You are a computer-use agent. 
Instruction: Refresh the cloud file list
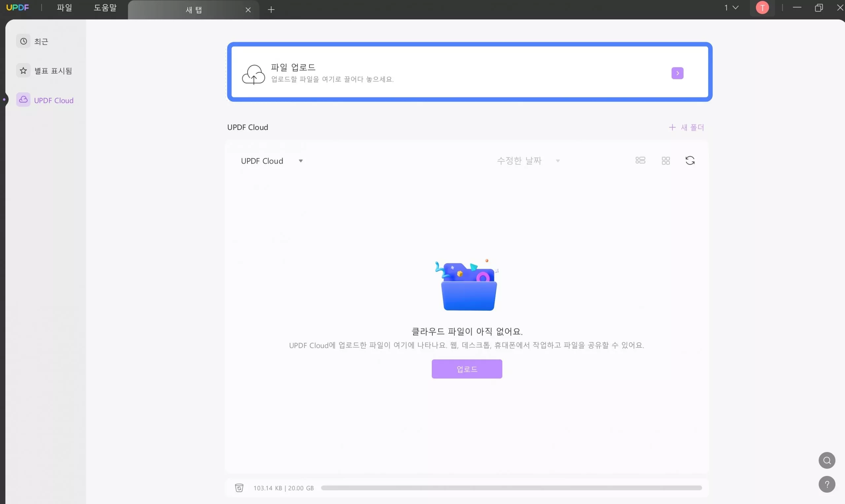coord(690,160)
